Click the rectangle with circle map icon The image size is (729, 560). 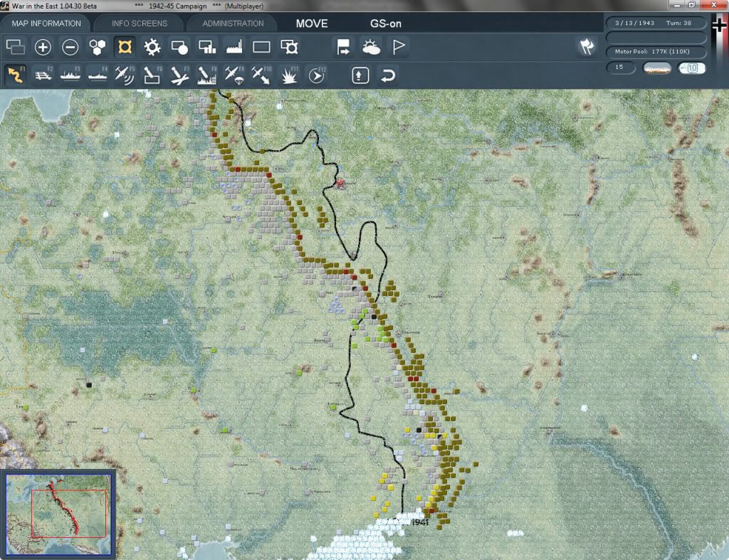179,47
